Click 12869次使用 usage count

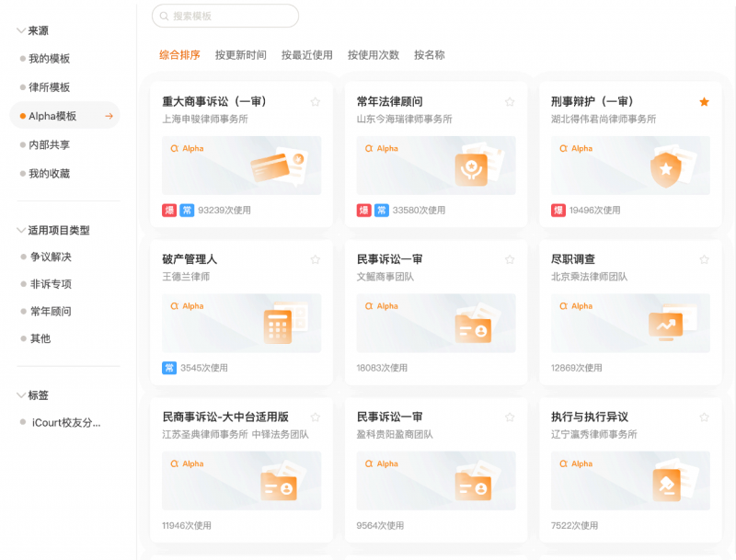point(577,368)
